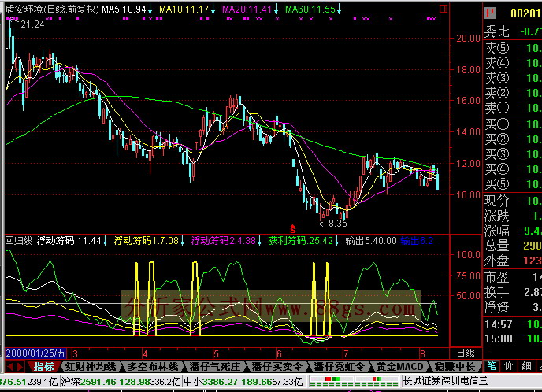The height and width of the screenshot is (392, 542).
Task: Click the 21.24 high price marker
Action: (x=32, y=24)
